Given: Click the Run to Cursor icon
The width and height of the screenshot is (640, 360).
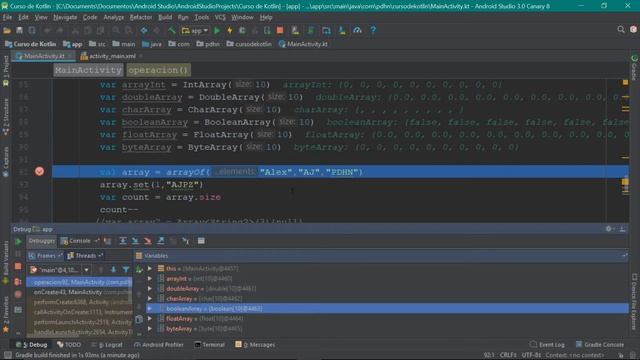Looking at the screenshot, I should [x=186, y=241].
